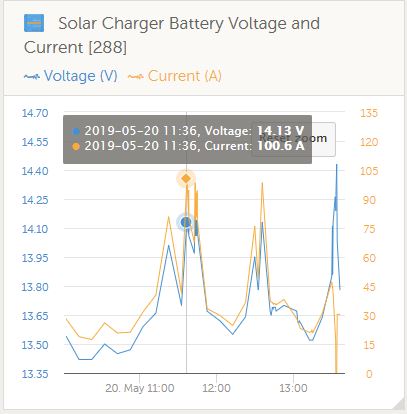Toggle the Current (A) legend series
Screen dimensions: 407x414
175,76
